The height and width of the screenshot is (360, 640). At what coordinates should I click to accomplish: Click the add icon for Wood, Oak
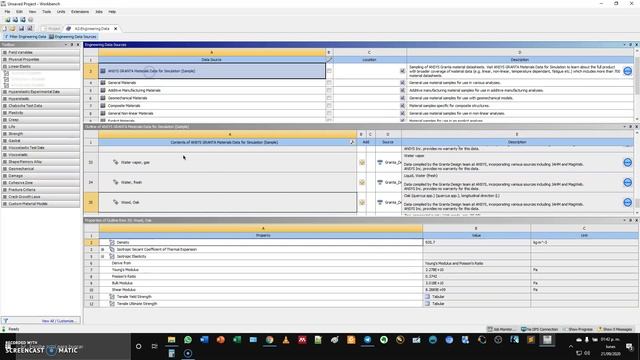pyautogui.click(x=362, y=202)
